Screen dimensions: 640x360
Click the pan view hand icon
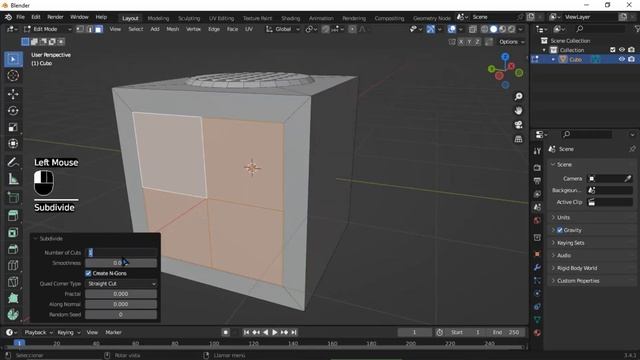pyautogui.click(x=518, y=111)
